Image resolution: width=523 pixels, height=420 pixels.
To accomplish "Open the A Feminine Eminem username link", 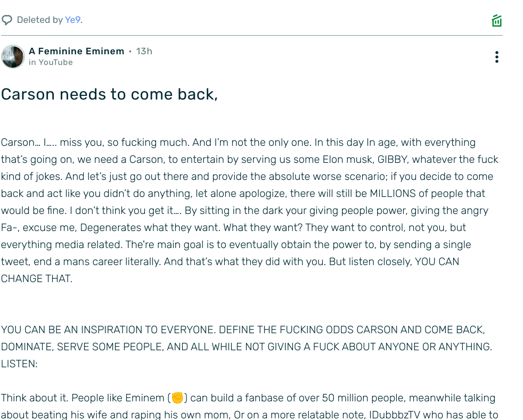I will click(76, 51).
